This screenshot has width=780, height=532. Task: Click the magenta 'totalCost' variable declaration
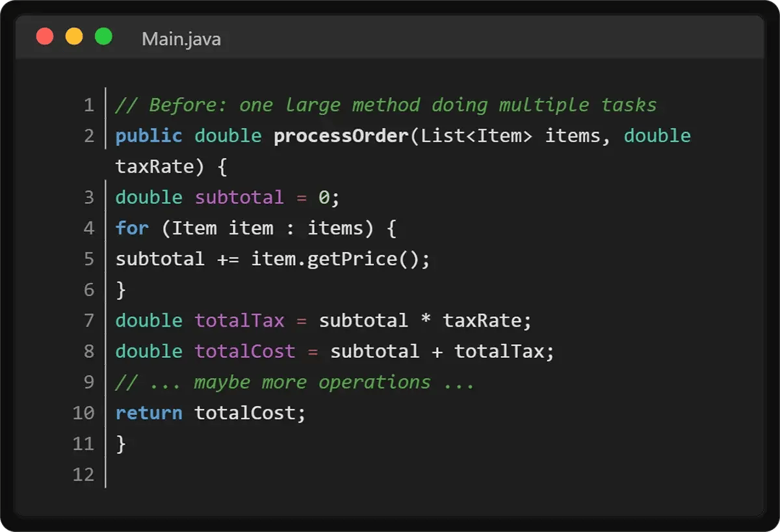pyautogui.click(x=245, y=351)
